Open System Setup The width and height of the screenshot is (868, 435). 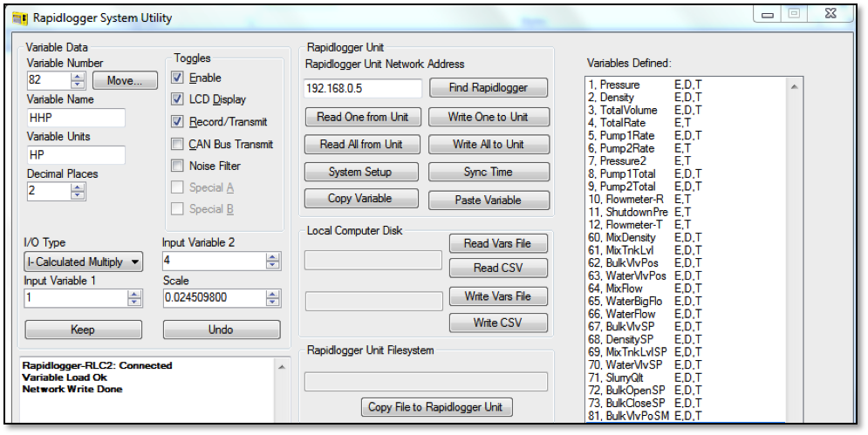click(x=360, y=172)
